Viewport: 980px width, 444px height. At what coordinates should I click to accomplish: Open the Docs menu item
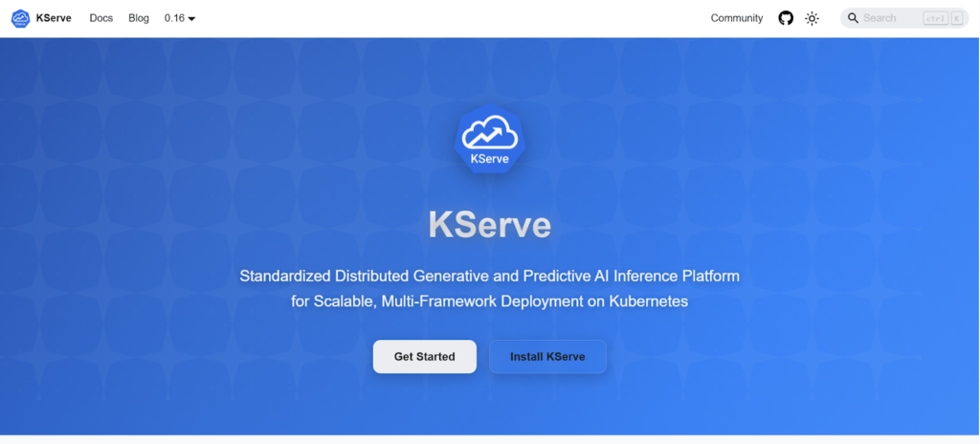100,18
